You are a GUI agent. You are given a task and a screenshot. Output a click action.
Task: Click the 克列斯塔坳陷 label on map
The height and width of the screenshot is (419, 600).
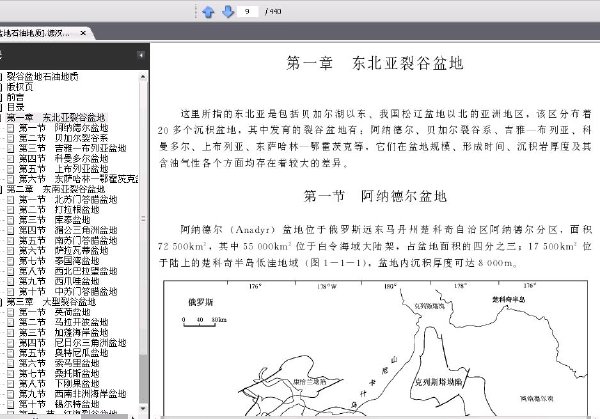439,382
